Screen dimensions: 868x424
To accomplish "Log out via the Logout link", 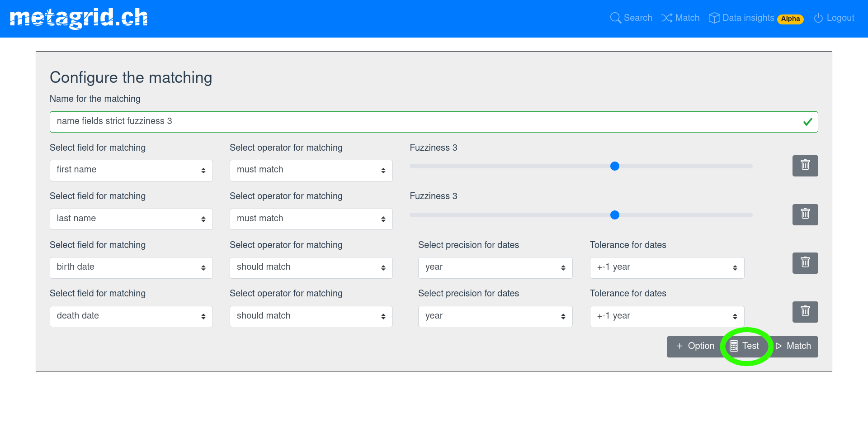I will pos(834,18).
